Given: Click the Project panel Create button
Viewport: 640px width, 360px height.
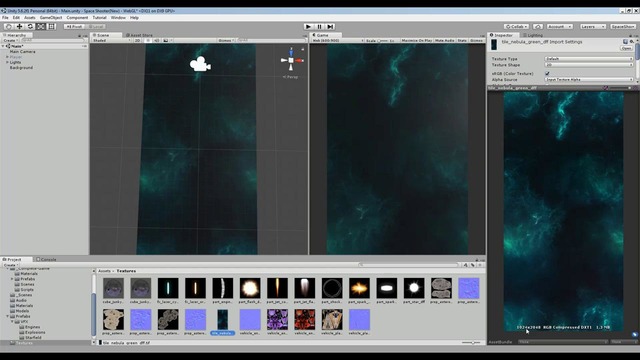Looking at the screenshot, I should pos(10,265).
